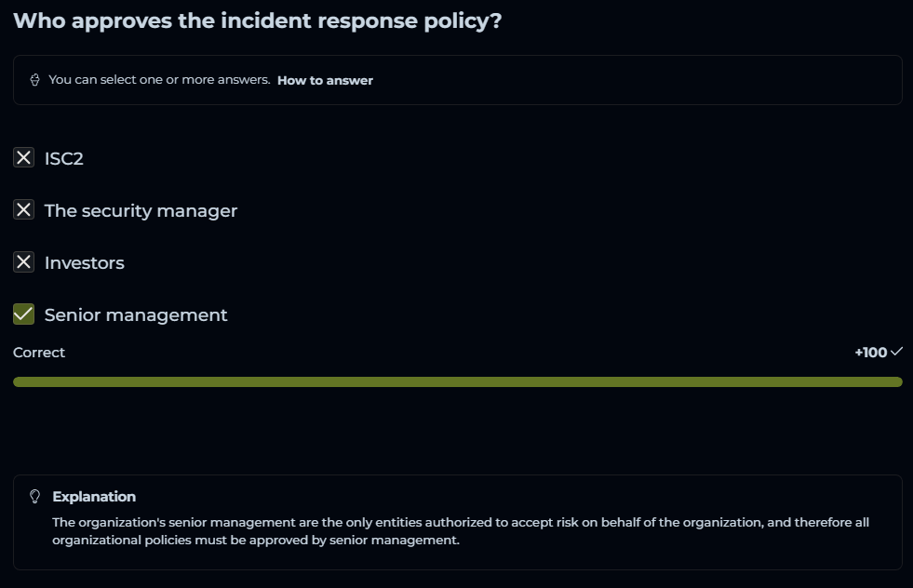The height and width of the screenshot is (588, 913).
Task: Pick the Investors answer label
Action: (85, 263)
